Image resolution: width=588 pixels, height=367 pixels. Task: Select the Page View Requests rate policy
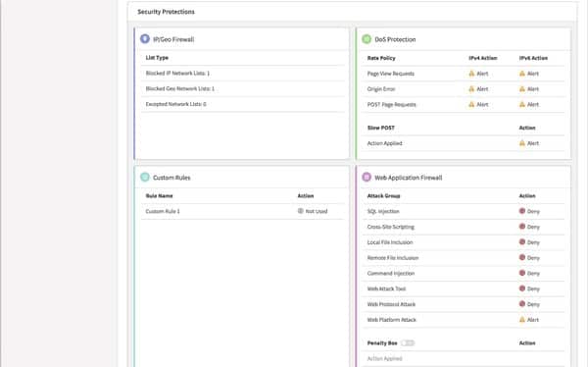point(390,74)
